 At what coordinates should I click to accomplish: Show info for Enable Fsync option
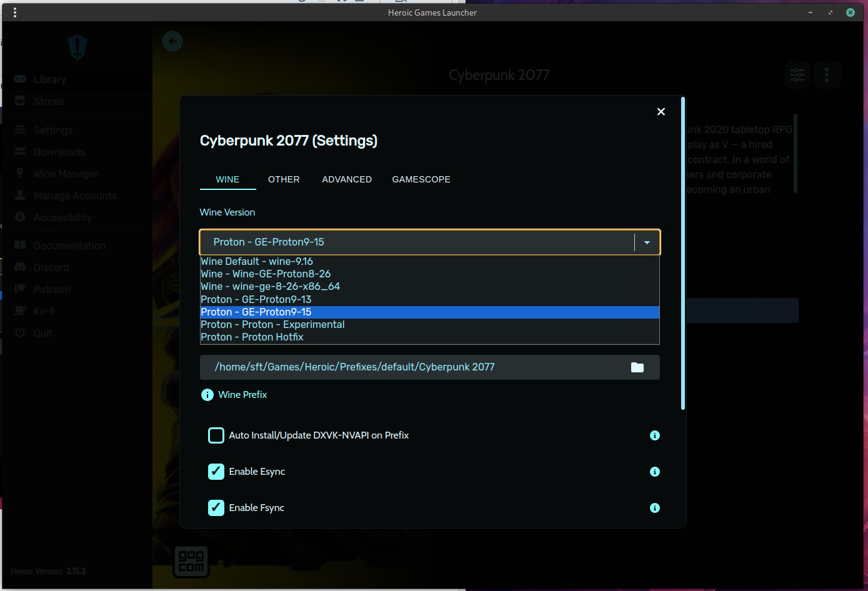(x=655, y=508)
